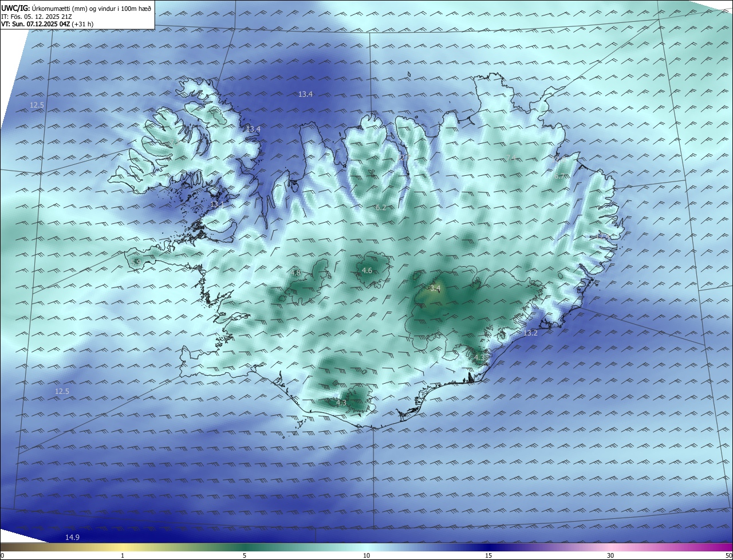Click the 6.7 value near the northeast coast
This screenshot has width=733, height=560.
[559, 177]
